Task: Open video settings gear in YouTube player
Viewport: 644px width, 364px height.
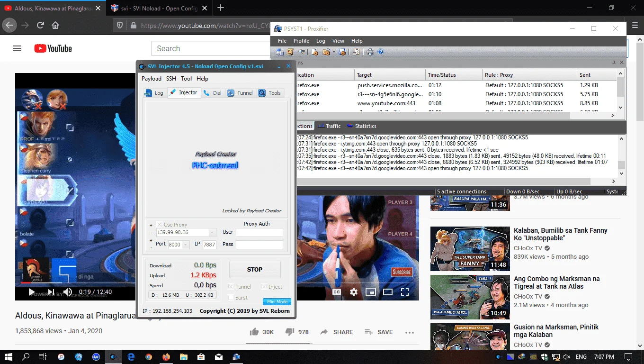Action: [x=354, y=292]
